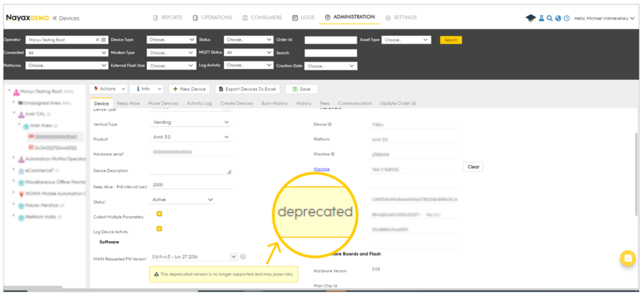
Task: Open the MQTT Status dropdown
Action: (x=248, y=53)
